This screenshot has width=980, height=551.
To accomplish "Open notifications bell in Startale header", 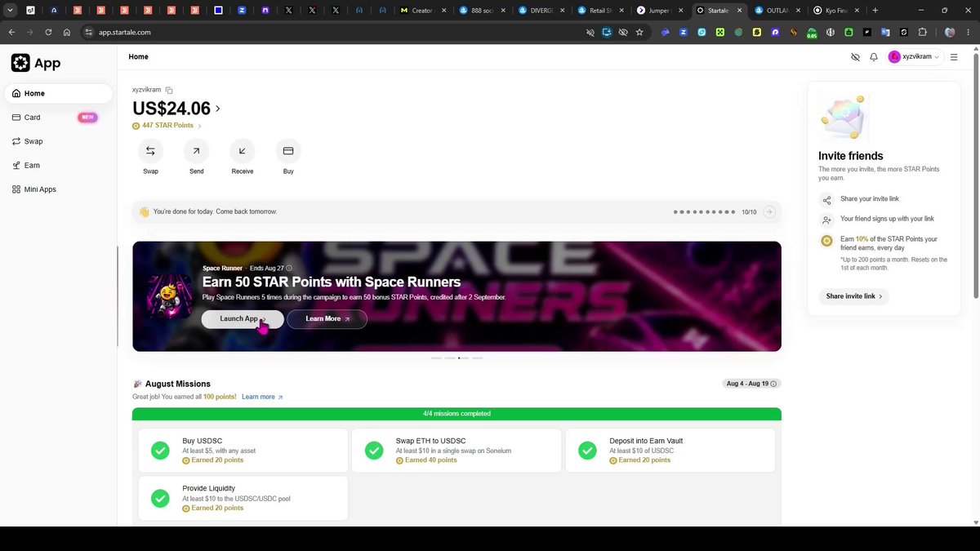I will point(874,57).
